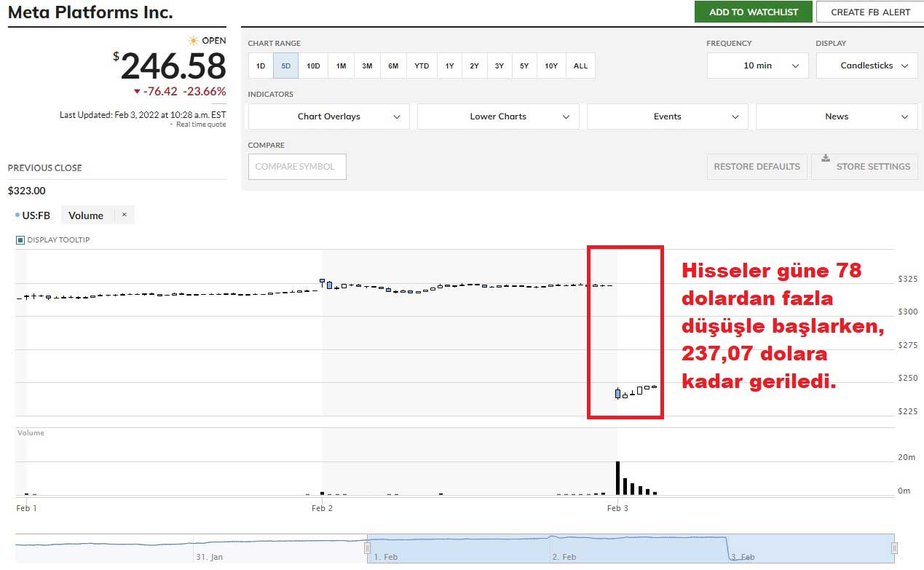Select the 1D chart range
This screenshot has height=570, width=924.
click(261, 66)
